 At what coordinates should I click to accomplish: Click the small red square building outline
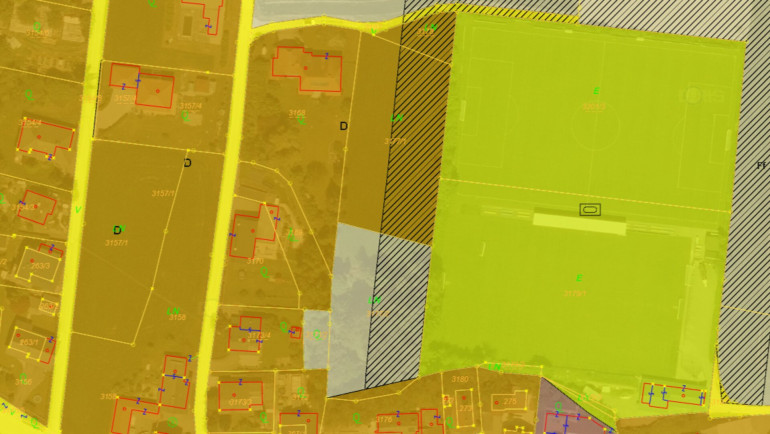point(295,332)
